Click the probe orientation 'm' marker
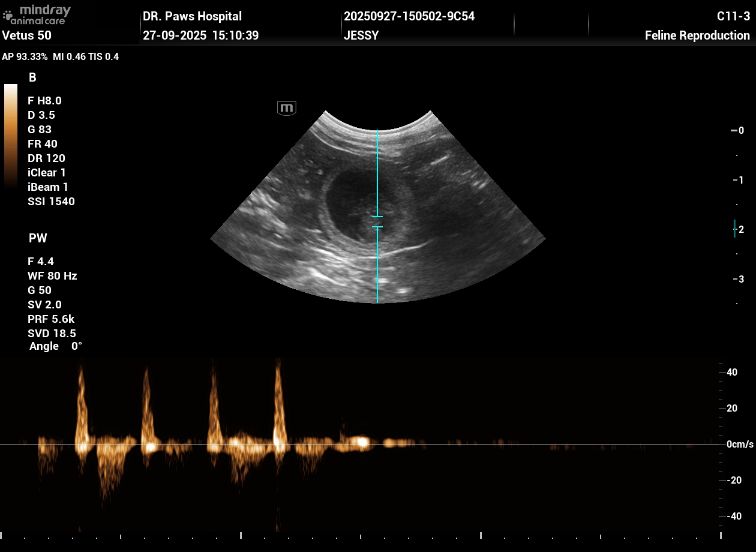756x552 pixels. 287,108
